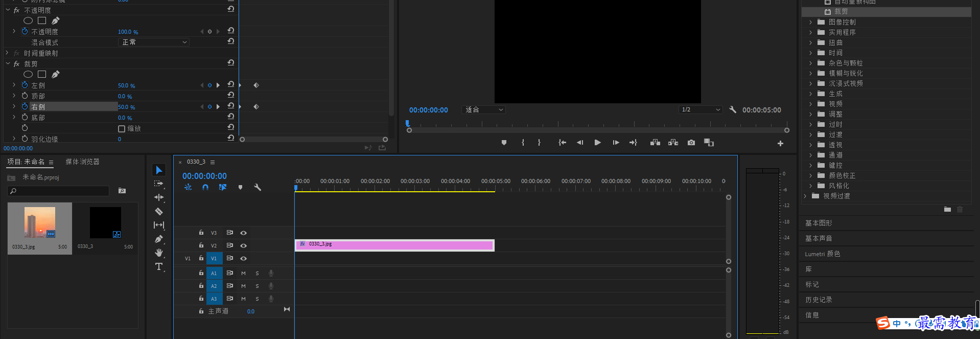Enable the 缩放 checkbox
The height and width of the screenshot is (339, 980).
pyautogui.click(x=122, y=128)
